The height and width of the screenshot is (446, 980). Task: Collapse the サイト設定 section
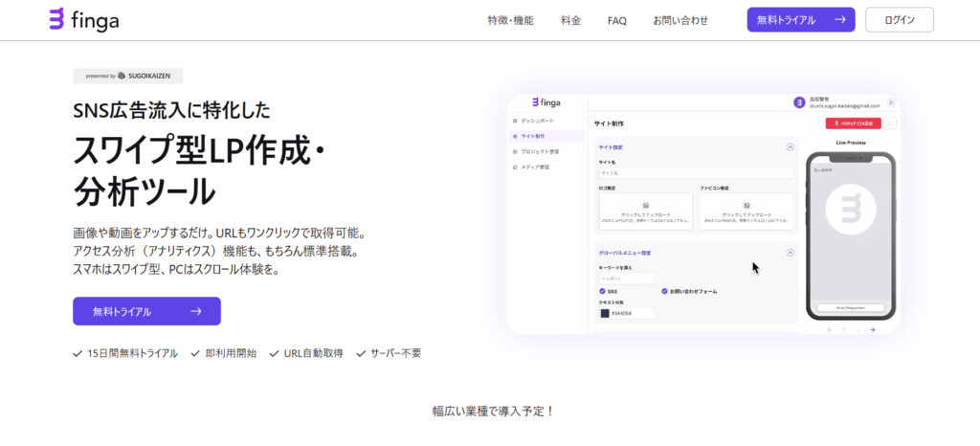click(790, 147)
